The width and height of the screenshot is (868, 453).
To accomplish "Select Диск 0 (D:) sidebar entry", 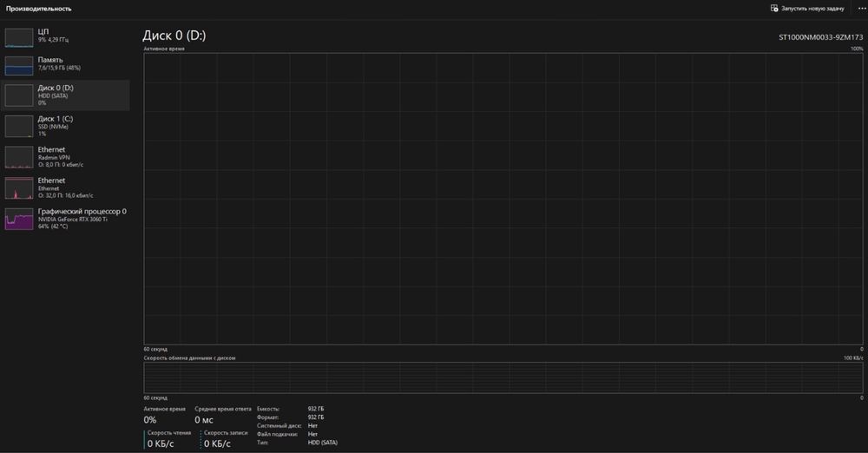I will (65, 95).
